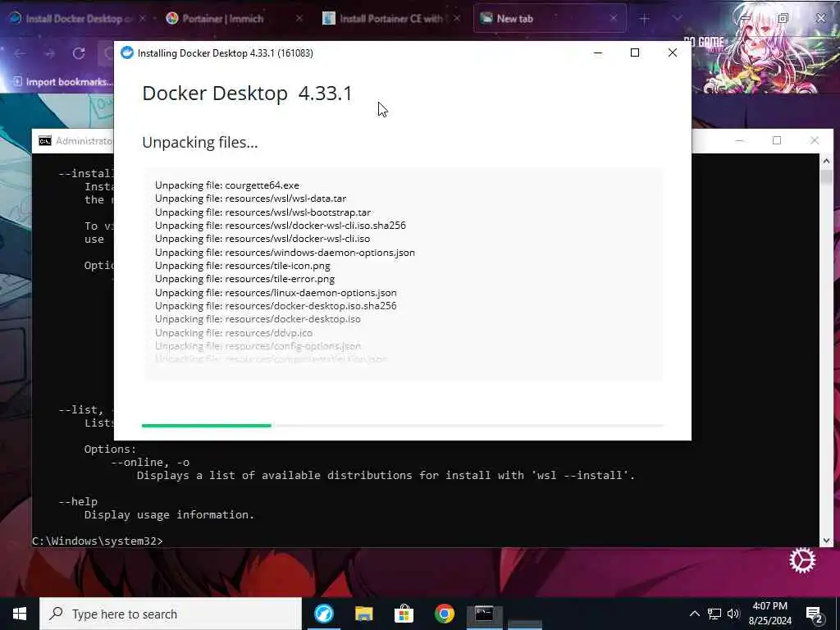Click the Docker whale icon in installer title bar
Viewport: 840px width, 630px height.
[127, 52]
